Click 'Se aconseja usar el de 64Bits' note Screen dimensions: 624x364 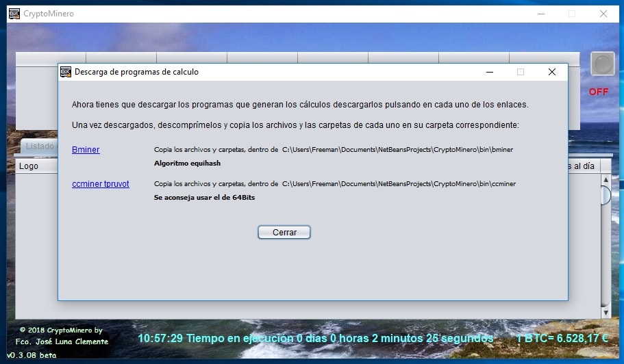point(204,198)
